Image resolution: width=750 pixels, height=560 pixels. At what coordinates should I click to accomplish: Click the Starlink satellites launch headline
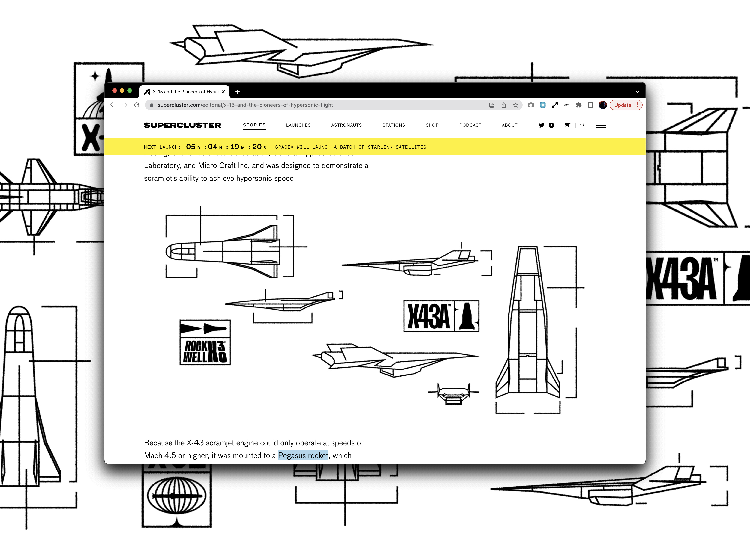pyautogui.click(x=351, y=147)
